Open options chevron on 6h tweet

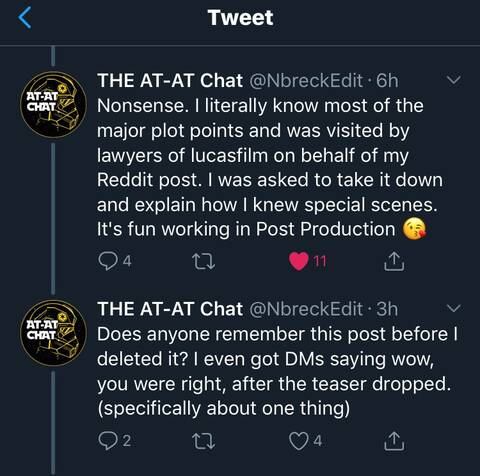tap(454, 80)
